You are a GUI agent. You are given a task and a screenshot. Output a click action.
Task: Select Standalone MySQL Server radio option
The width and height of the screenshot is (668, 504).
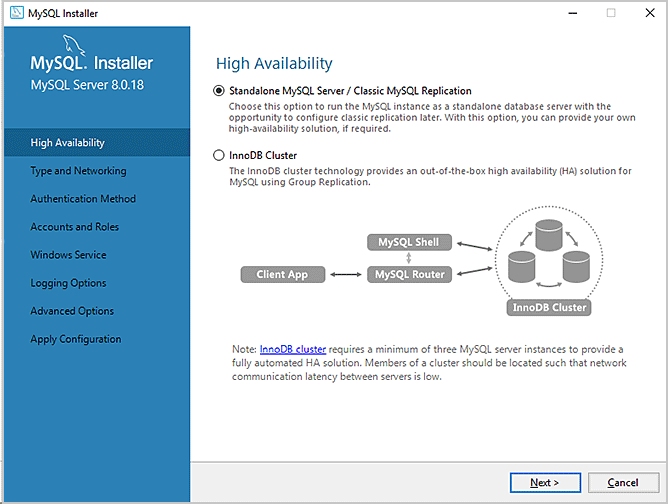219,91
